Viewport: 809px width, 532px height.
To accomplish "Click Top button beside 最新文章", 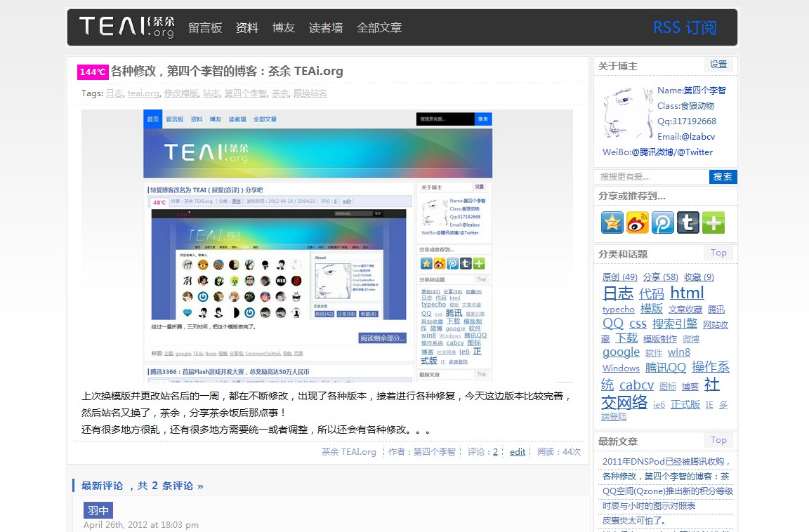I will tap(718, 440).
